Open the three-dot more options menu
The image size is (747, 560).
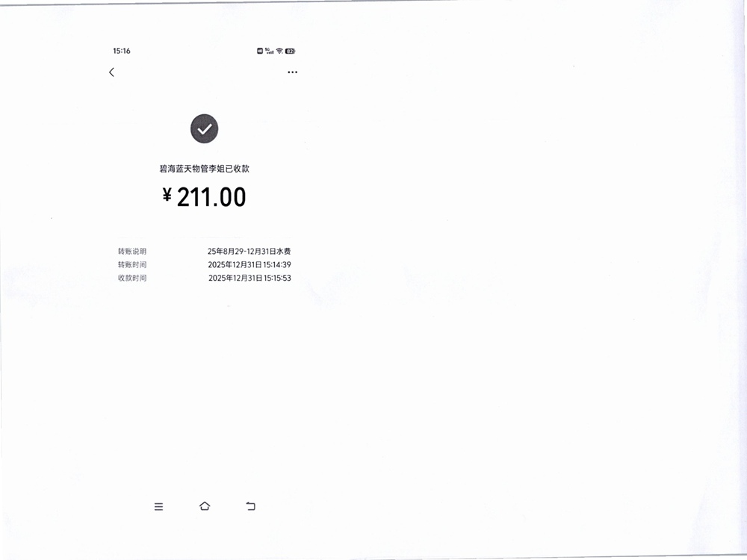293,72
